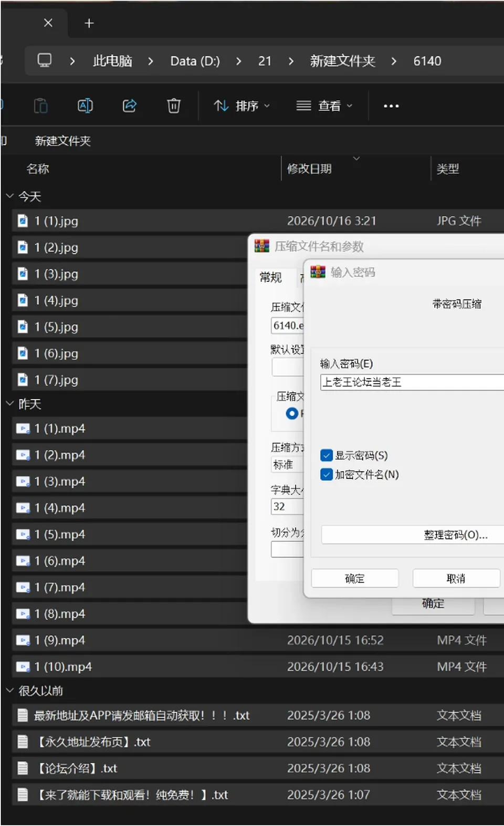Open the 排序 sort dropdown

click(242, 106)
